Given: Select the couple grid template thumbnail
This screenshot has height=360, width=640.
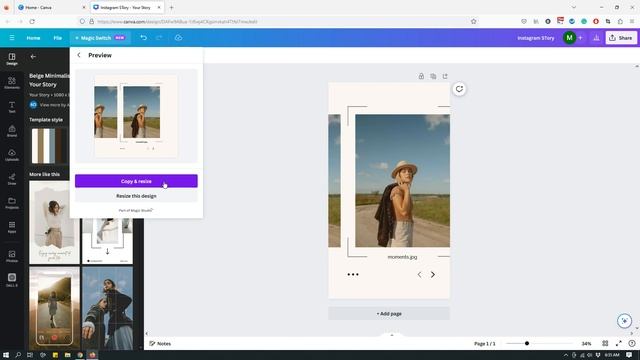Looking at the screenshot, I should [107, 309].
